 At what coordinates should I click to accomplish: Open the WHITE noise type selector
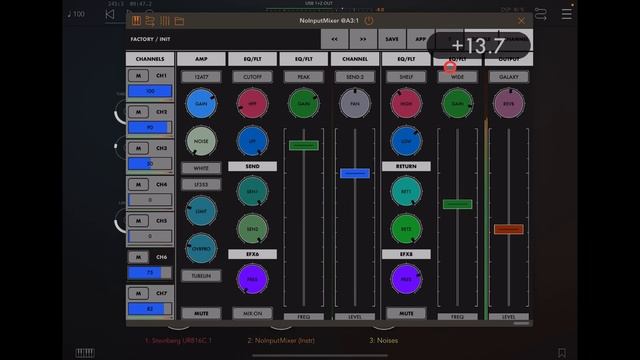point(201,168)
